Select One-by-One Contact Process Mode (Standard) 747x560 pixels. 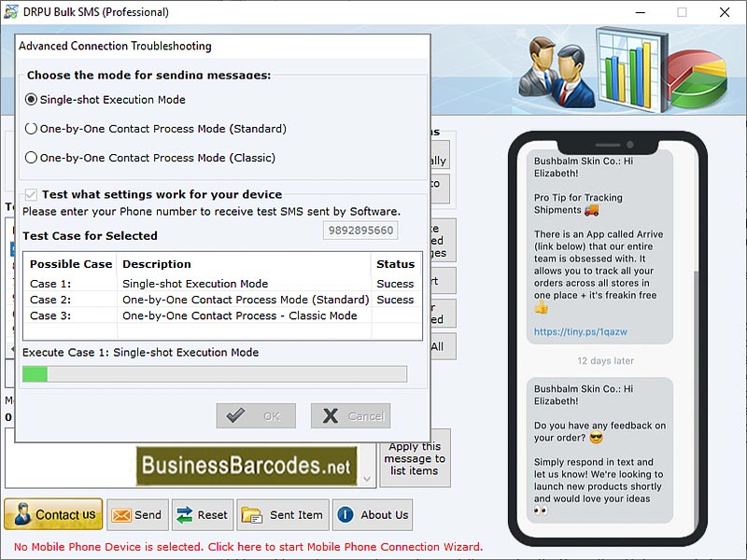[x=31, y=129]
